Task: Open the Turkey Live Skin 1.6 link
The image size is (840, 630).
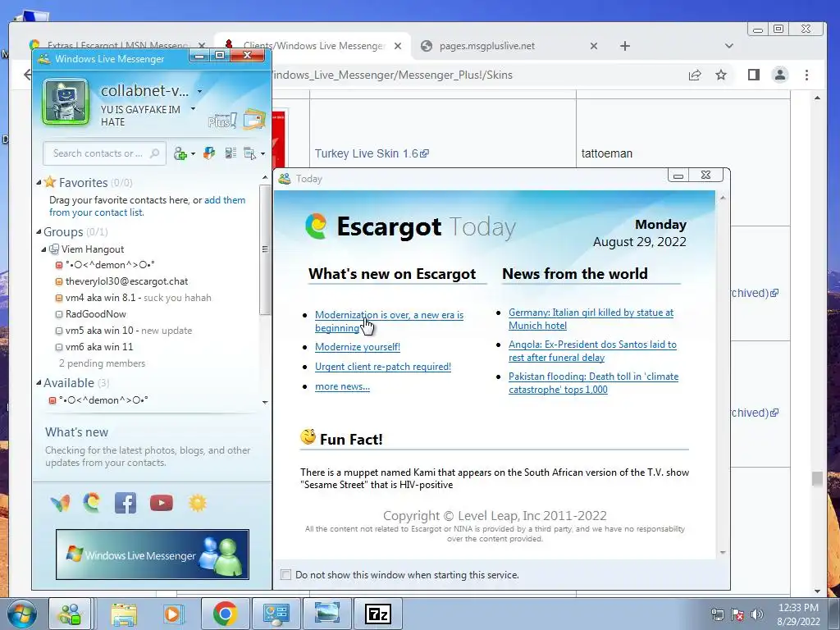Action: (372, 153)
